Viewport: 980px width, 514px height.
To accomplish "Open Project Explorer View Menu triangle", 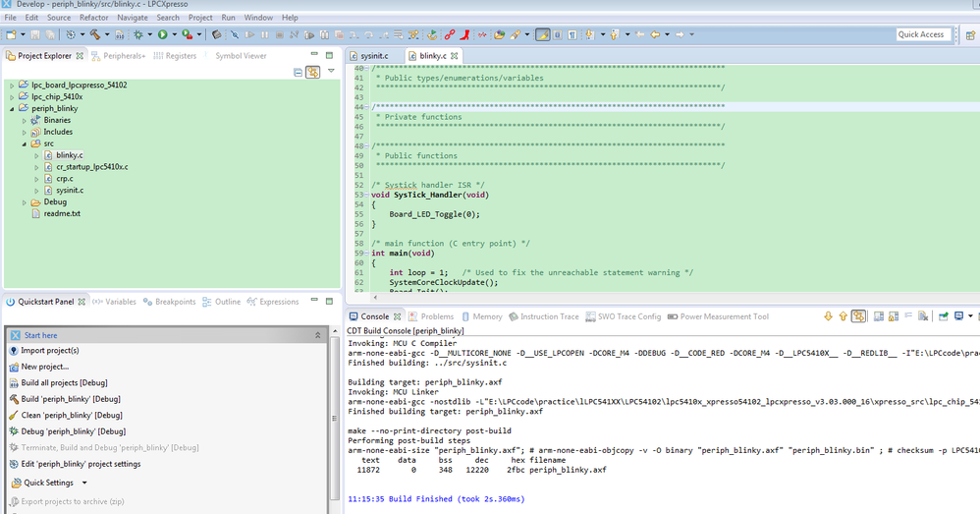I will [331, 71].
